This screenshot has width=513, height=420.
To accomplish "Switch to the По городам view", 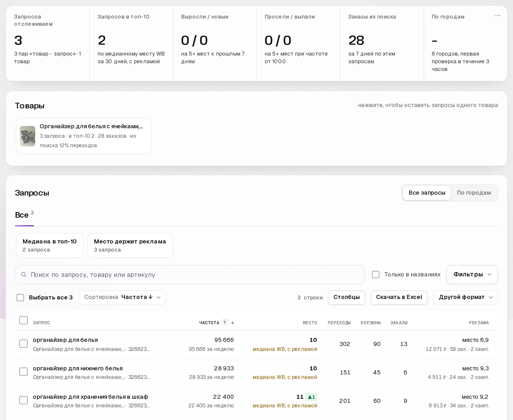I will pos(474,193).
